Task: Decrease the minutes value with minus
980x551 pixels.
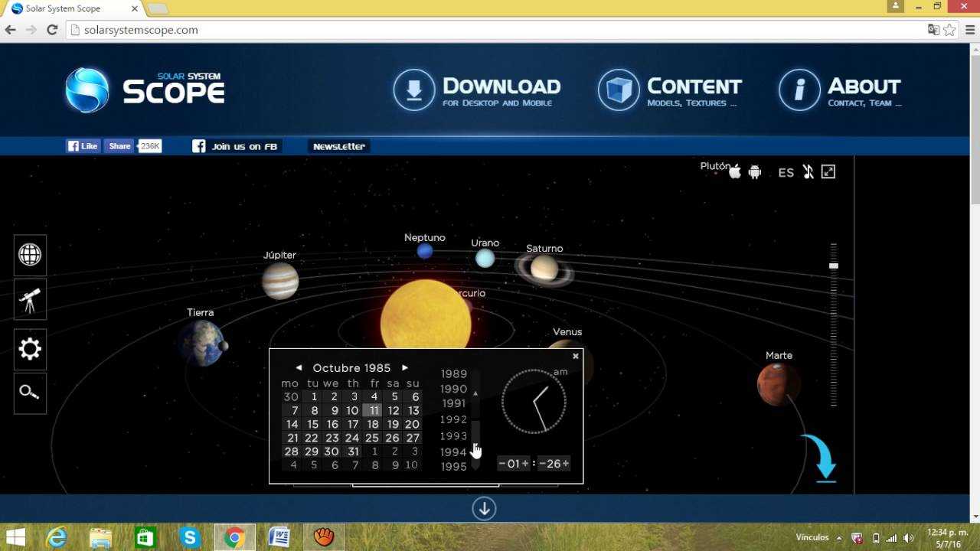Action: coord(542,464)
